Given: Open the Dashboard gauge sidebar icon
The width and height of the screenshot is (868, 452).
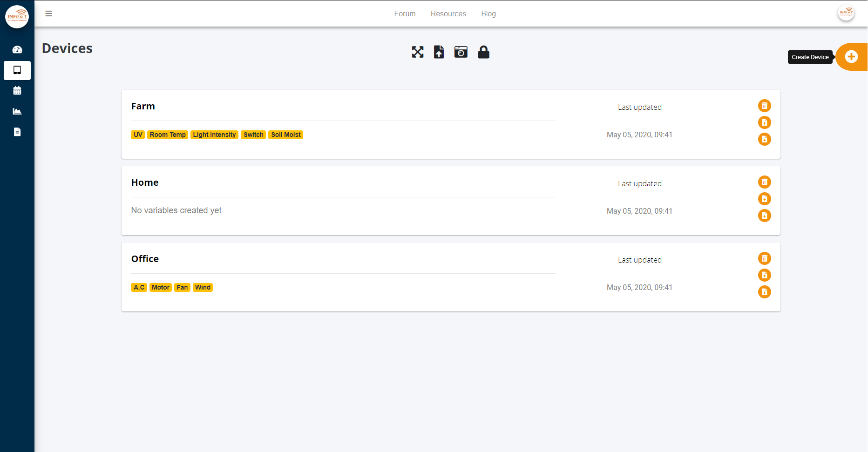Looking at the screenshot, I should [17, 49].
